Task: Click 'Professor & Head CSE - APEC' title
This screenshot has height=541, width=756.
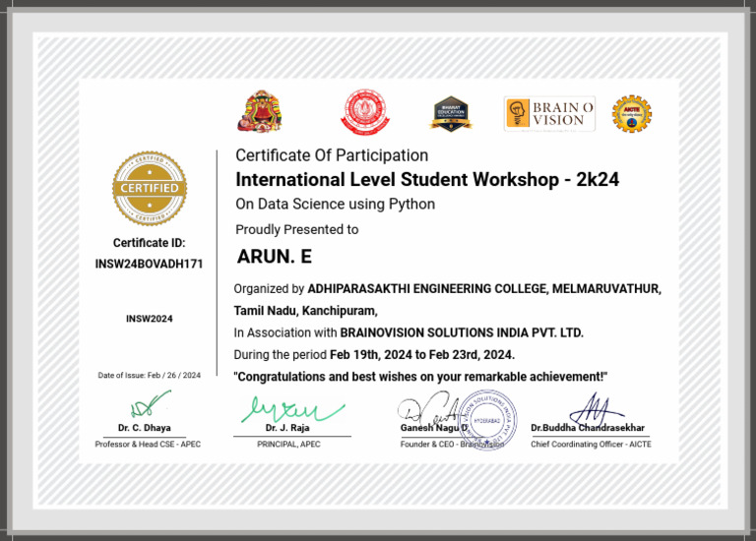Action: coord(148,445)
